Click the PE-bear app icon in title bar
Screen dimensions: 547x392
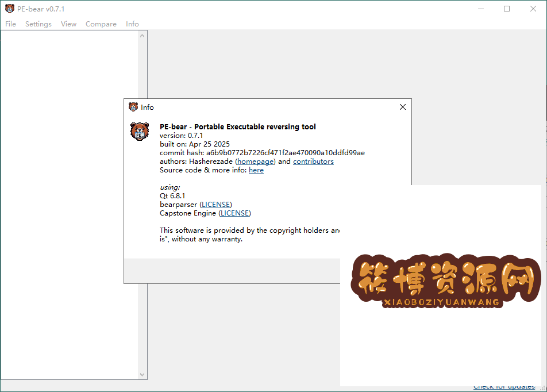coord(10,9)
